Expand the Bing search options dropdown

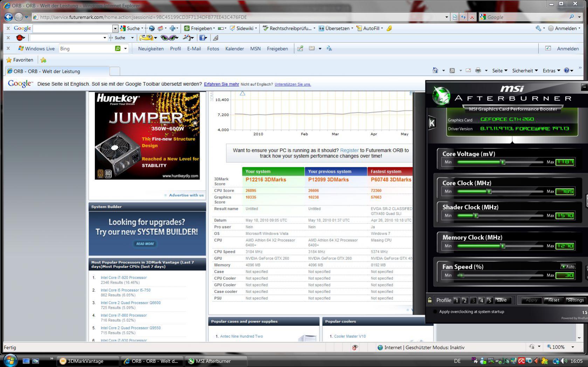pos(125,49)
